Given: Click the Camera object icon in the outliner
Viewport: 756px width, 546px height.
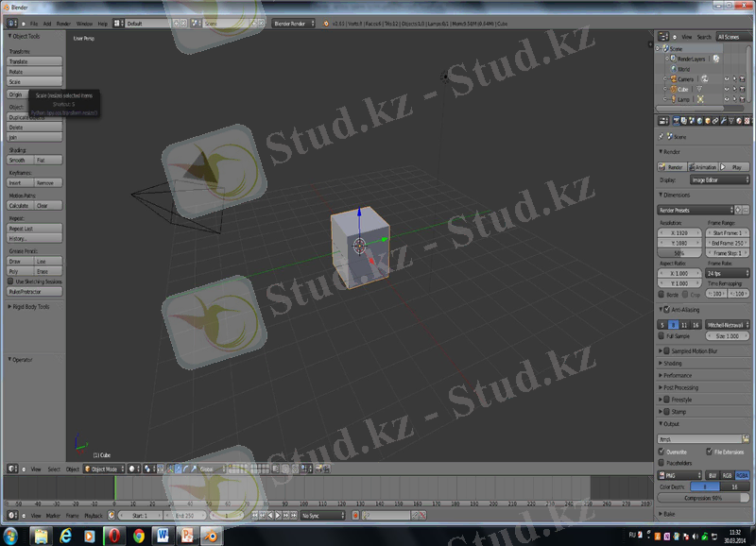Looking at the screenshot, I should (672, 79).
